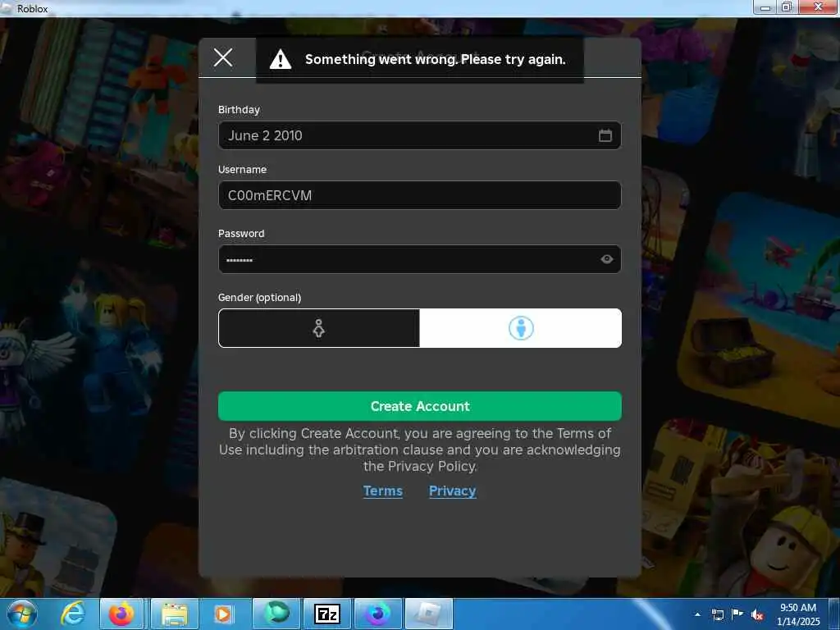Screen dimensions: 840x630
Task: Click the muted volume tray icon
Action: point(757,614)
